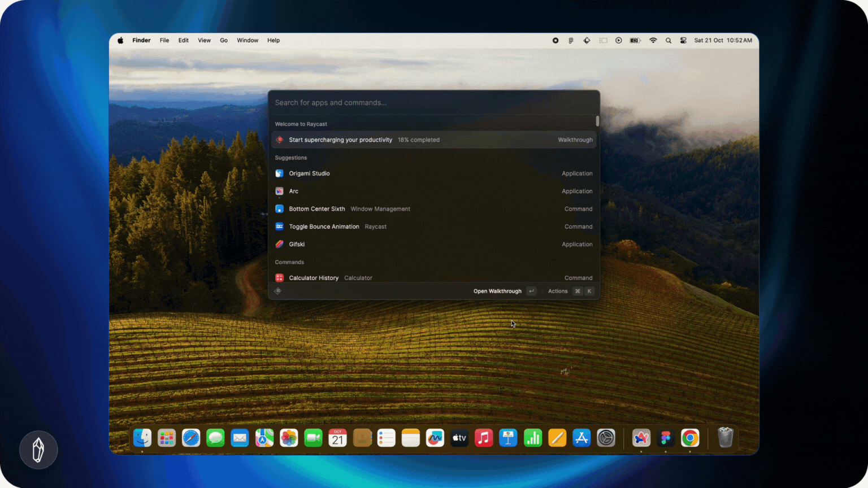The height and width of the screenshot is (488, 868).
Task: Click the Origami Studio app icon
Action: tap(279, 173)
